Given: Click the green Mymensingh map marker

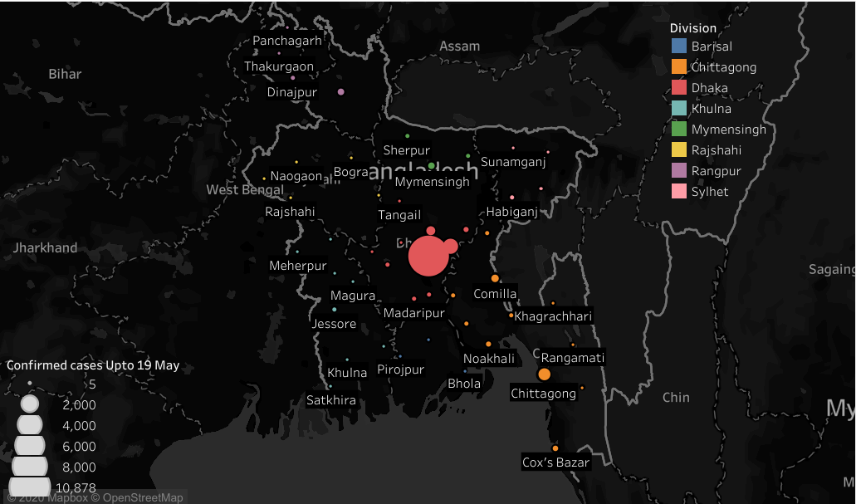Looking at the screenshot, I should [431, 165].
